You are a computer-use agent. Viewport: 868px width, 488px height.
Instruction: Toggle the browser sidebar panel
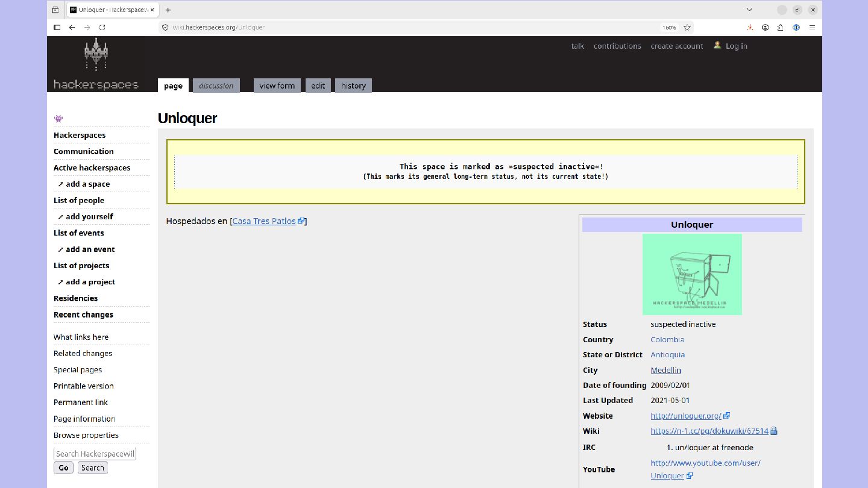(57, 27)
